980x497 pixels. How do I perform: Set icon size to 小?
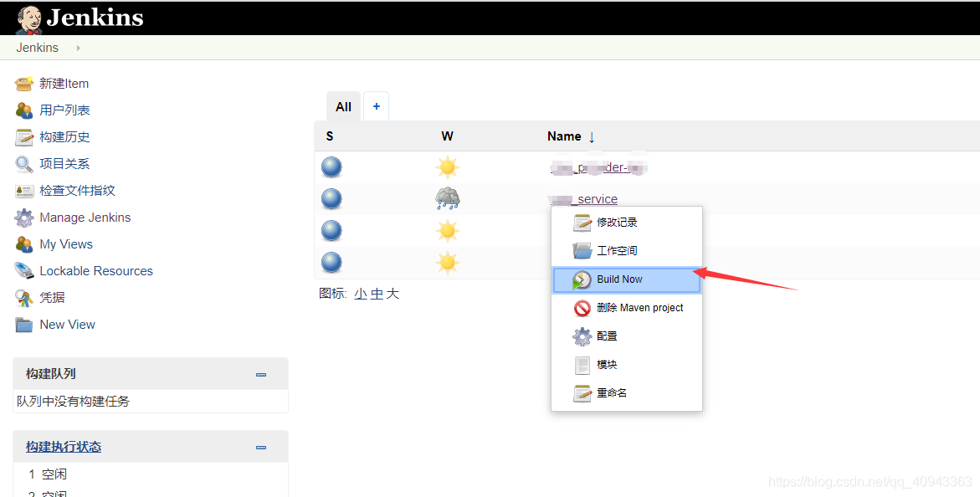point(361,294)
